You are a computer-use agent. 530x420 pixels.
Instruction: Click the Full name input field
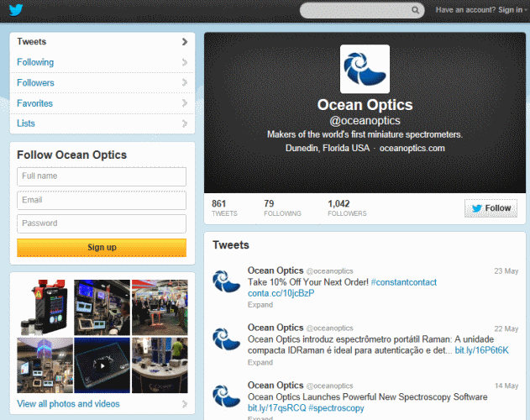point(102,176)
